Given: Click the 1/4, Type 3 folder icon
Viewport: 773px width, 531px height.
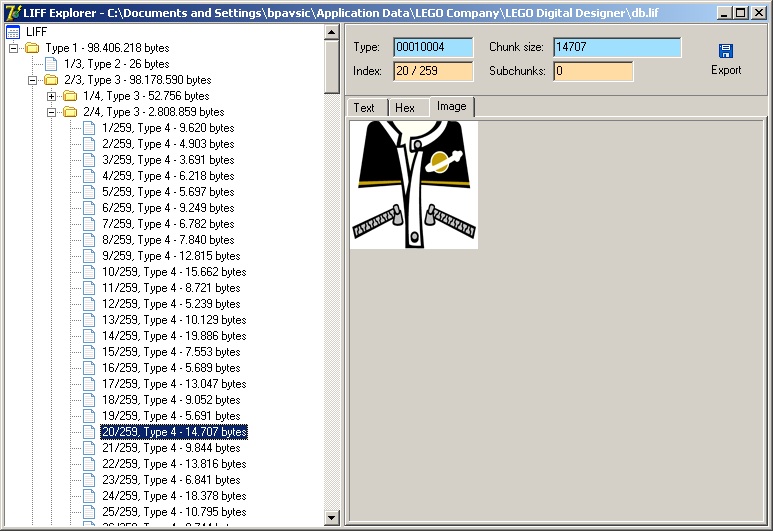Looking at the screenshot, I should 70,96.
